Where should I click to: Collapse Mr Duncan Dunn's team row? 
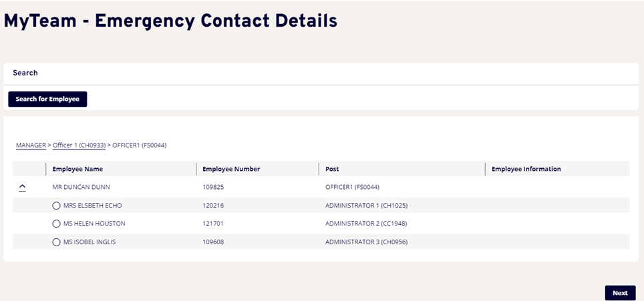click(22, 188)
